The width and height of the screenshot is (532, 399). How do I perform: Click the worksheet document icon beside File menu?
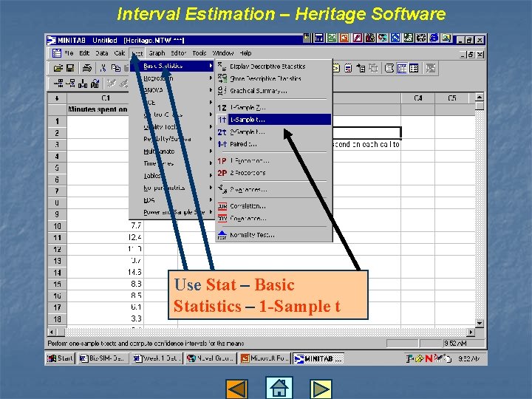point(57,53)
